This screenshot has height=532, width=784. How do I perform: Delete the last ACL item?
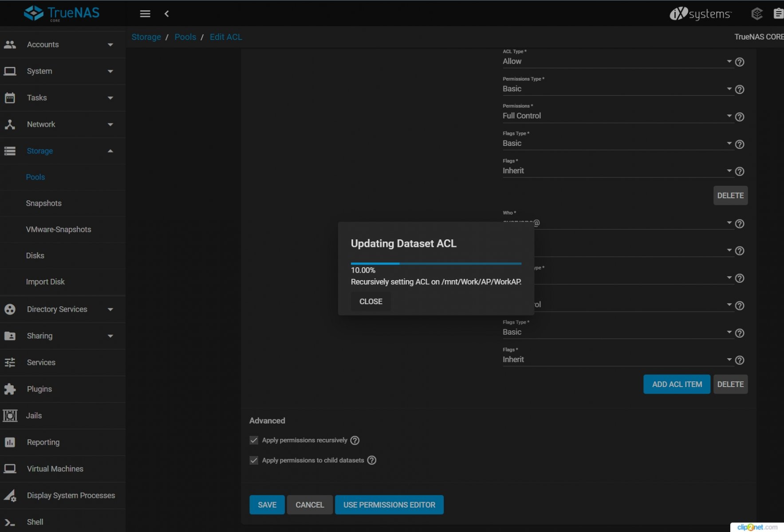pos(730,384)
